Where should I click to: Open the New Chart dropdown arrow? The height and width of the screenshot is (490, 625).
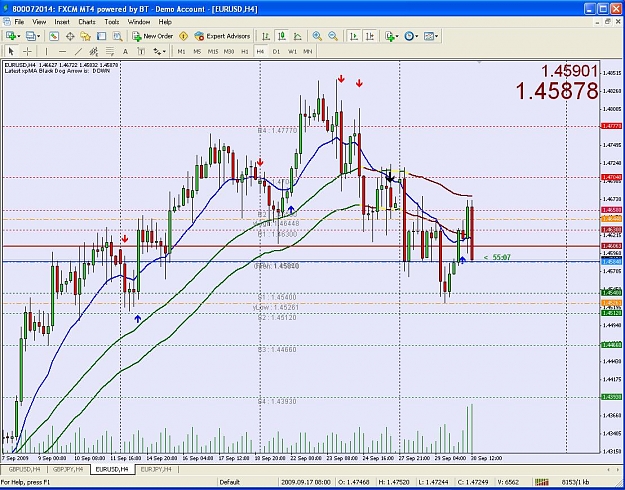coord(19,37)
